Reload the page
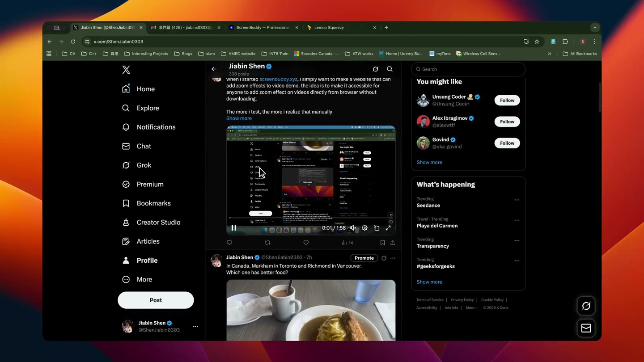The image size is (644, 362). 73,42
